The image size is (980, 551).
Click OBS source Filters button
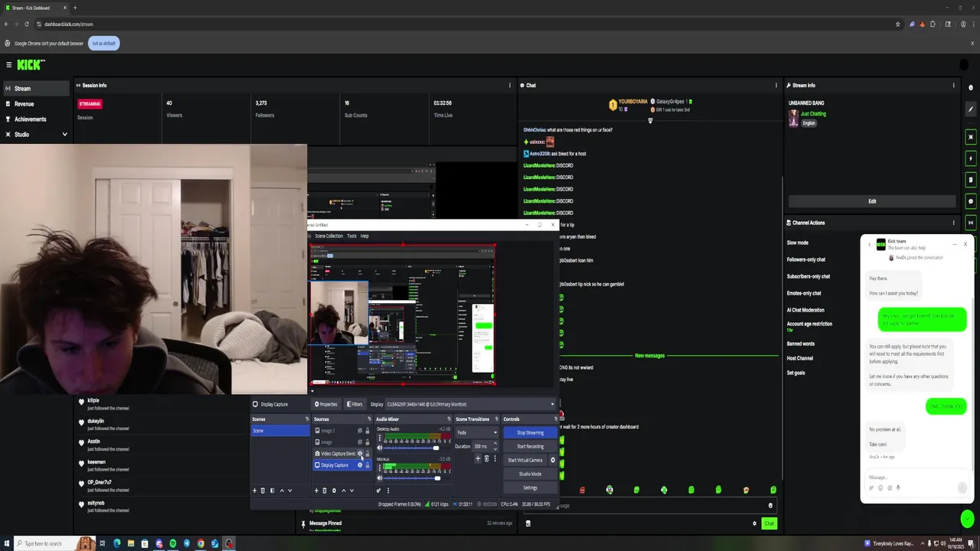[354, 404]
